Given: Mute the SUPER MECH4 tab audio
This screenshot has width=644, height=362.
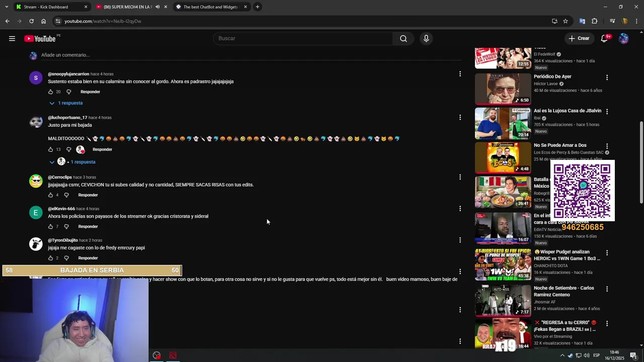Looking at the screenshot, I should coord(157,7).
